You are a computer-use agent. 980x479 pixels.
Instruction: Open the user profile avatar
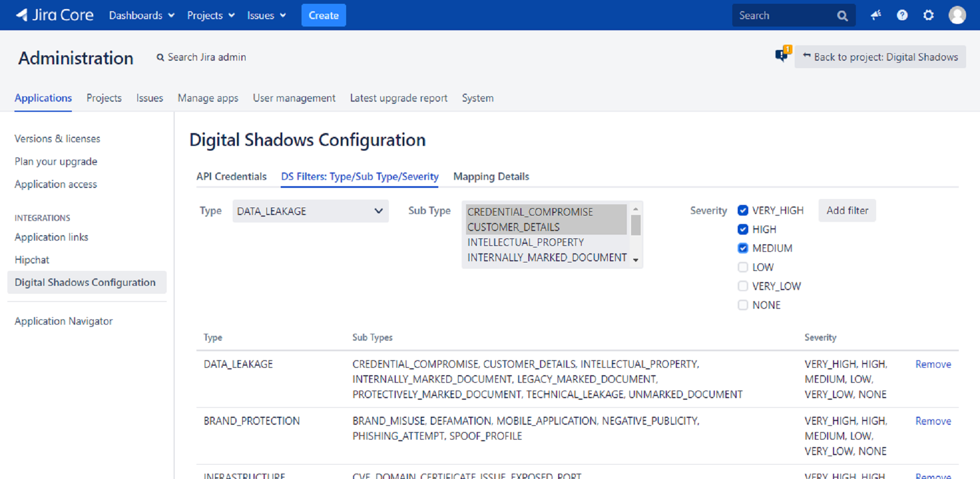coord(957,15)
